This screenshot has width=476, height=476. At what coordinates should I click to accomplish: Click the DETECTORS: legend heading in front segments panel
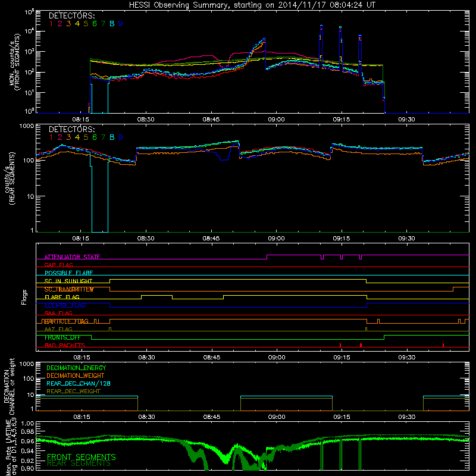click(x=72, y=15)
